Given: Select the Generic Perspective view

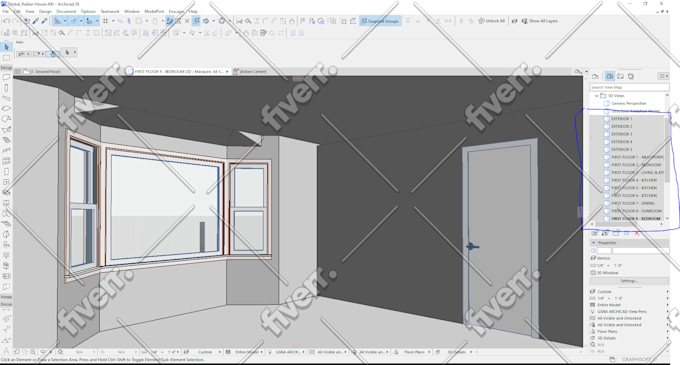Looking at the screenshot, I should (628, 103).
